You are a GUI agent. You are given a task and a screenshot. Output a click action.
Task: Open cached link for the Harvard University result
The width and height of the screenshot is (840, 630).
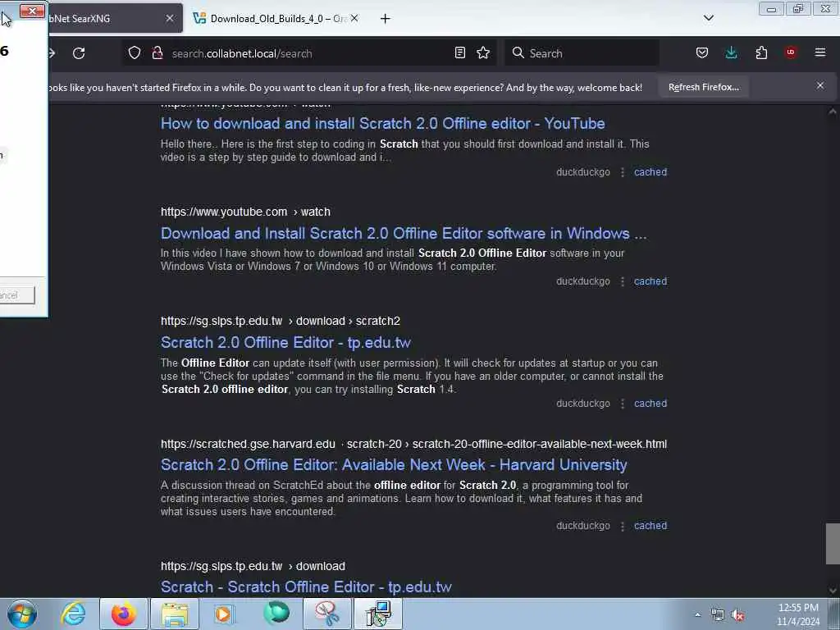click(x=651, y=526)
